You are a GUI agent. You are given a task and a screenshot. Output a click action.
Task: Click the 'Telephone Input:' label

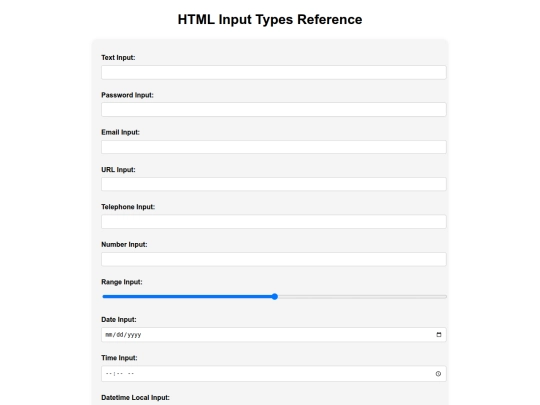click(128, 207)
